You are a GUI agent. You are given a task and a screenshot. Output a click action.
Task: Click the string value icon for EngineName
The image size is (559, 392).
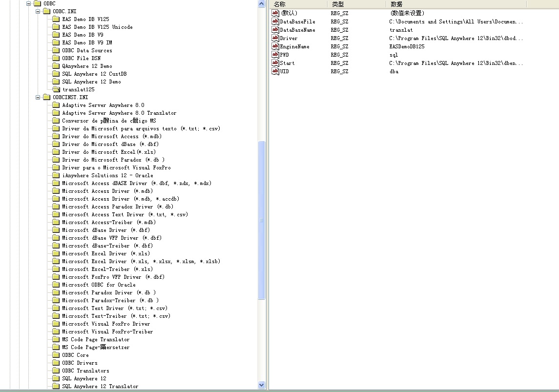(275, 46)
